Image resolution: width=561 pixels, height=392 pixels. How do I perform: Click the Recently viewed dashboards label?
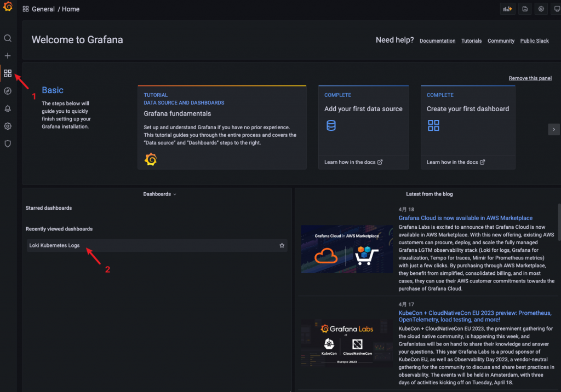[59, 229]
